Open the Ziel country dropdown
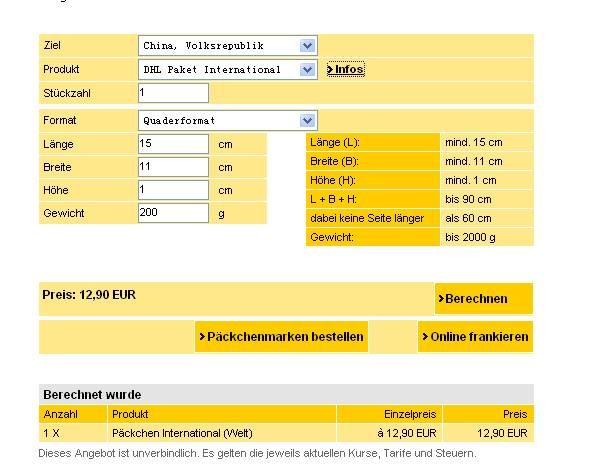 pos(228,46)
